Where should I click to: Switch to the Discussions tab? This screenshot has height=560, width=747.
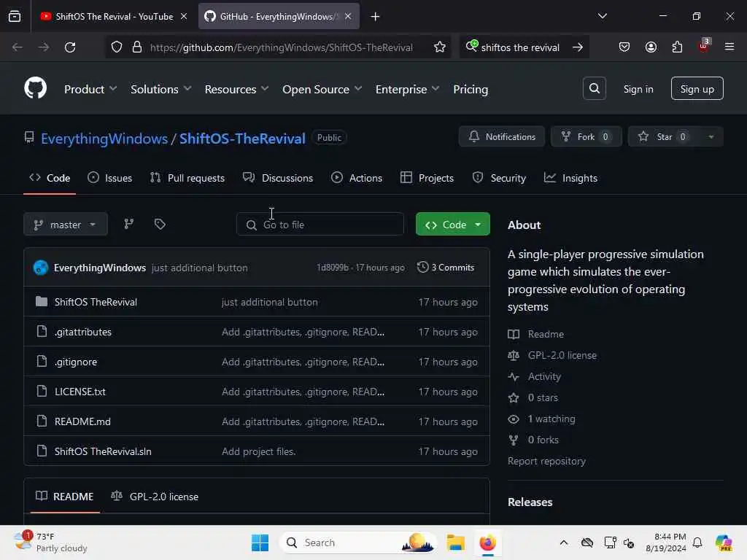point(278,178)
